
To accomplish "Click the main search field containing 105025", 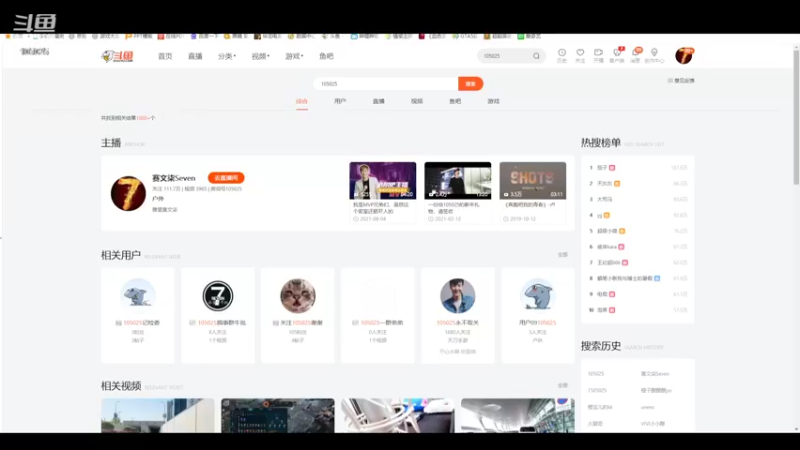I will coord(386,84).
